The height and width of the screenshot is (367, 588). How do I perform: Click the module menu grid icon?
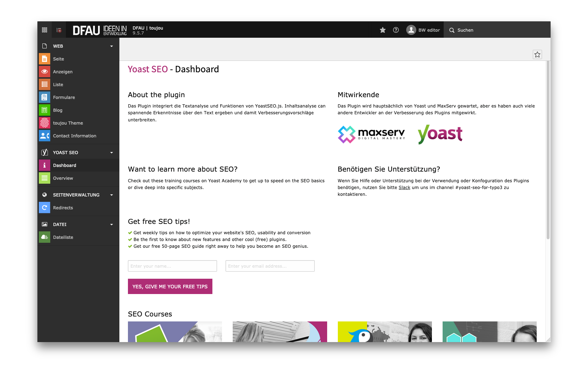[45, 30]
